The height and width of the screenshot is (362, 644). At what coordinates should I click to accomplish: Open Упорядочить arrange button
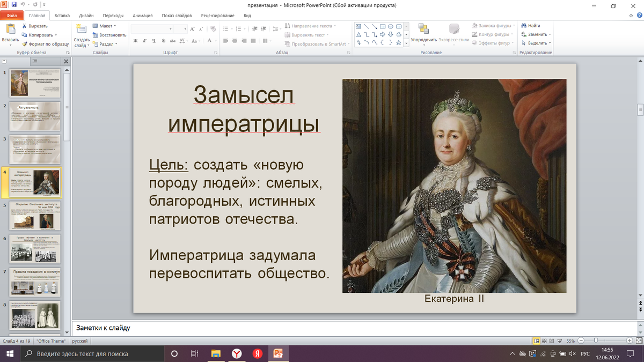point(423,33)
